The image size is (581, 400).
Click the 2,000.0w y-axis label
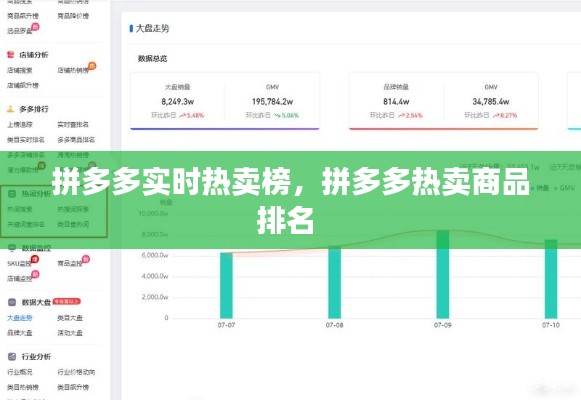[x=155, y=297]
